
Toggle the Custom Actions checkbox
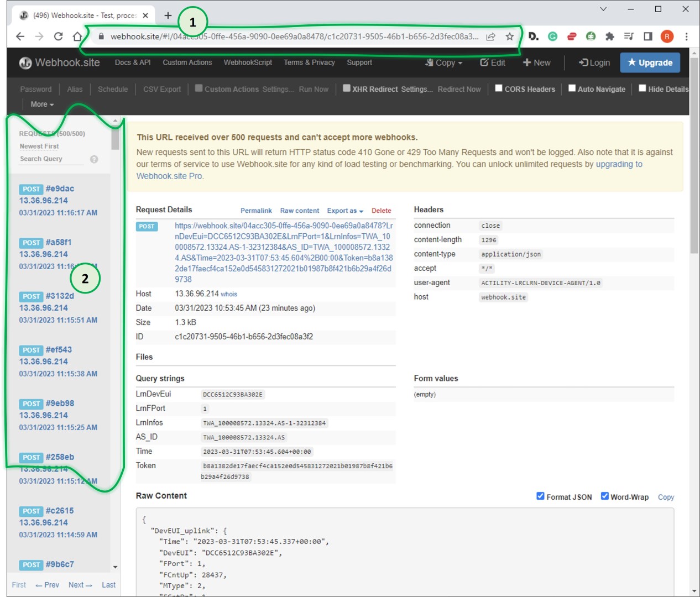[199, 88]
